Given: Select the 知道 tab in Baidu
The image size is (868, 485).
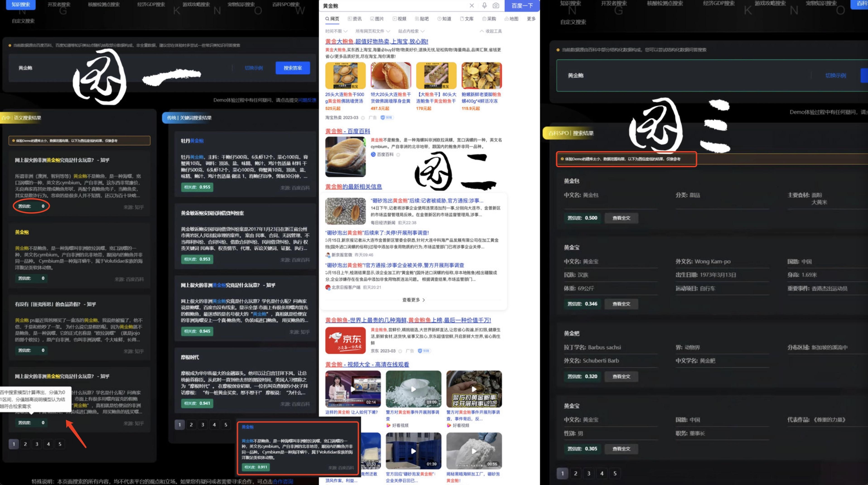Looking at the screenshot, I should pos(444,19).
